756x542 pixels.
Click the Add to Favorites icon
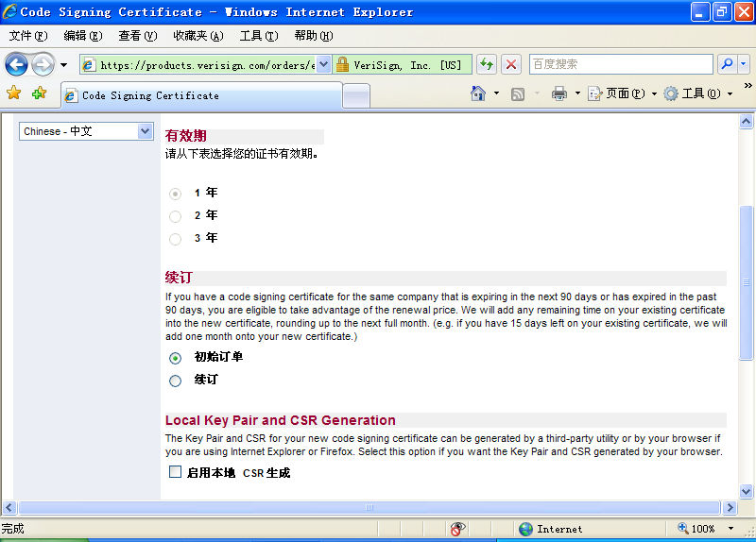39,93
